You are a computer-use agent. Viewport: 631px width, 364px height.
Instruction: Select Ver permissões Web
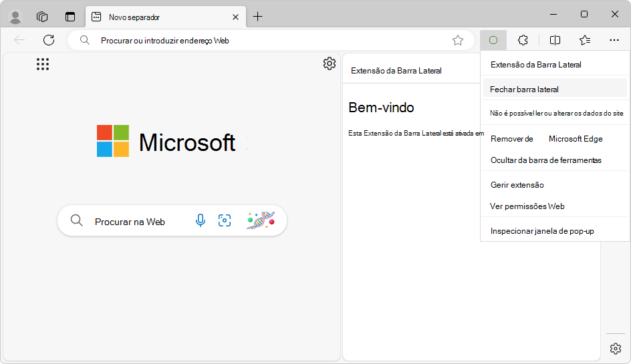click(555, 206)
